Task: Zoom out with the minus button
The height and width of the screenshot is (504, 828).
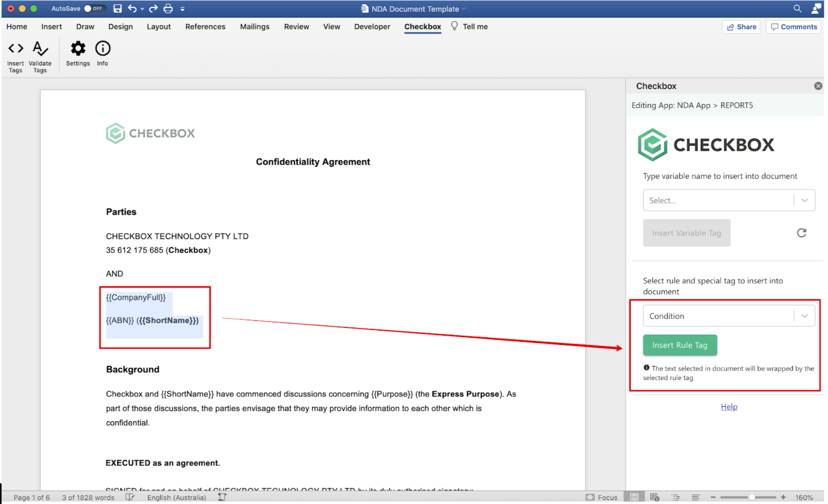Action: (713, 497)
